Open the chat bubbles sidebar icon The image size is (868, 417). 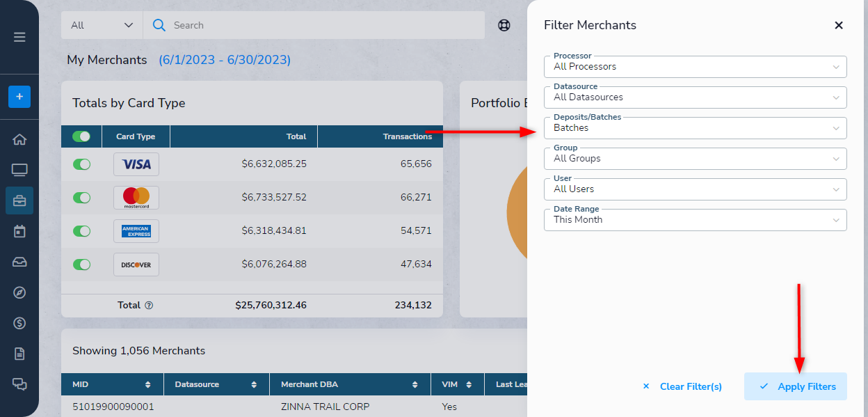click(x=19, y=384)
